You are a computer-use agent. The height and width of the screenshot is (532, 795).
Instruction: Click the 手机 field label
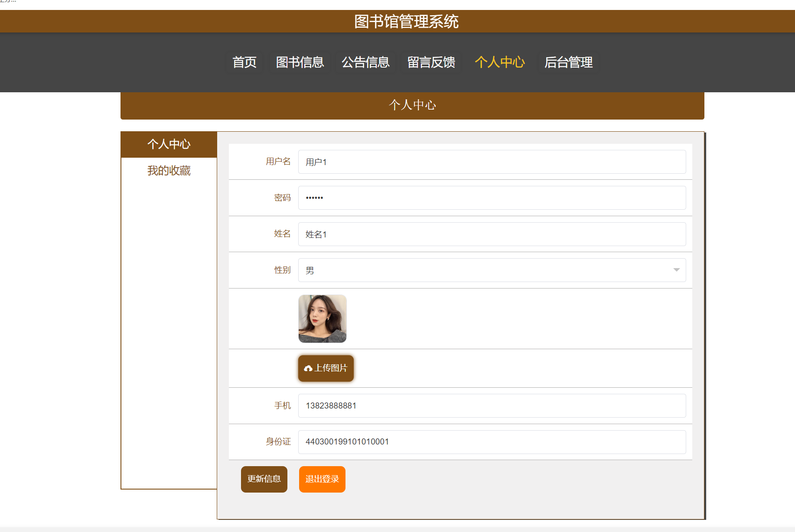click(283, 405)
